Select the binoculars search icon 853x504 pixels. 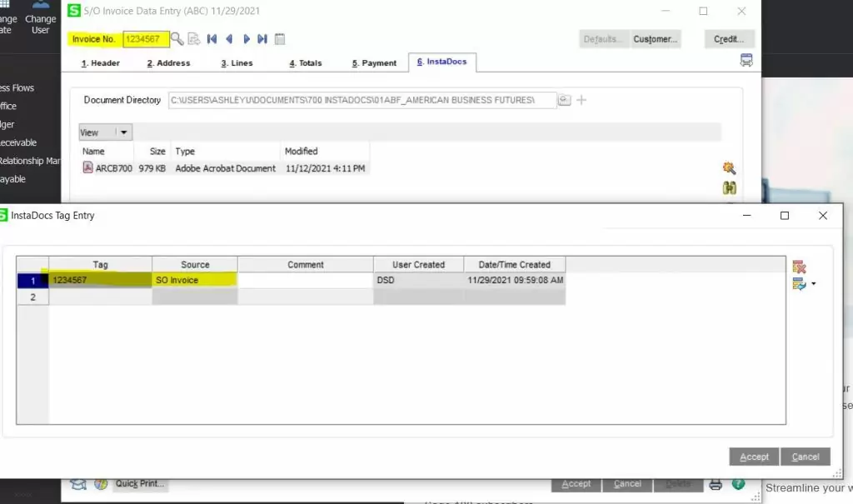pos(729,187)
